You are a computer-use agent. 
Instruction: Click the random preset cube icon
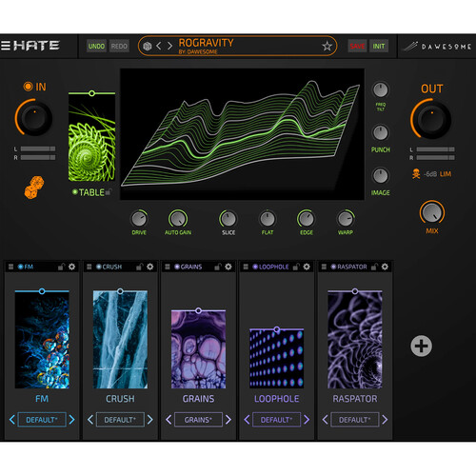[148, 47]
